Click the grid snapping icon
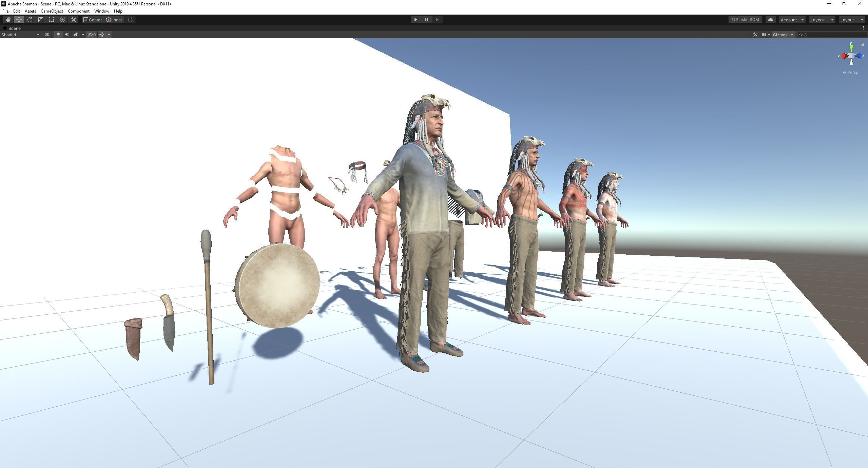Viewport: 868px width, 468px height. click(x=130, y=20)
